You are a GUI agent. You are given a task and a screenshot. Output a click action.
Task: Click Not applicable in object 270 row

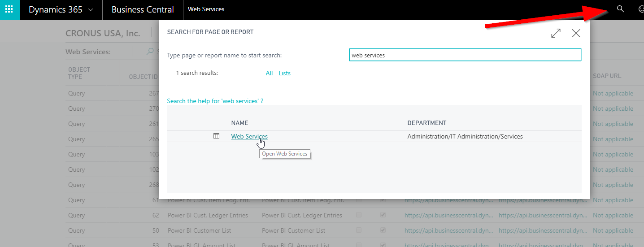tap(613, 108)
